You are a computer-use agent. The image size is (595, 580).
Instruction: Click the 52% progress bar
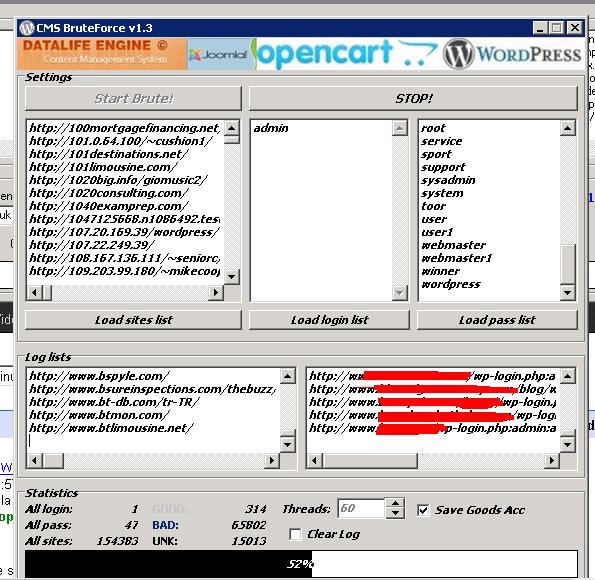(301, 564)
